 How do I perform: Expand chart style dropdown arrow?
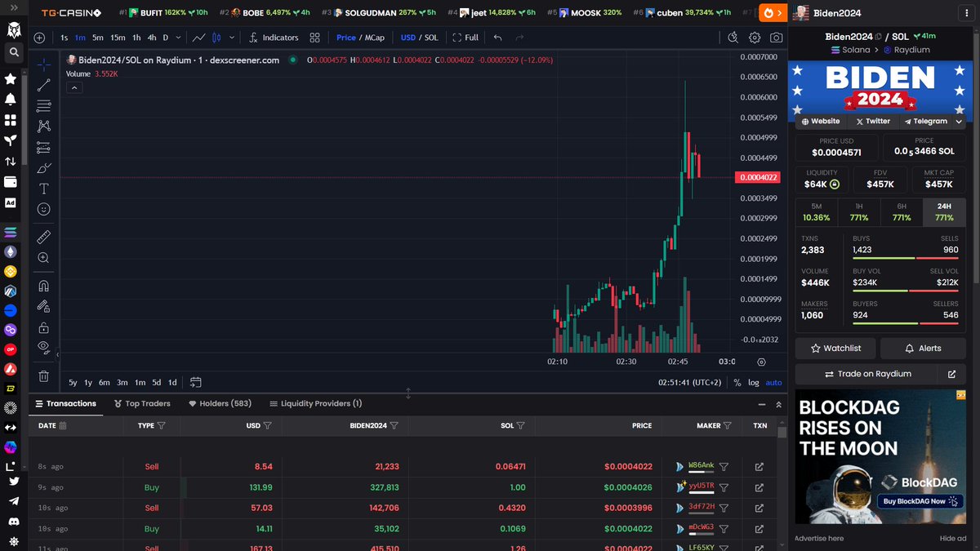click(x=232, y=38)
